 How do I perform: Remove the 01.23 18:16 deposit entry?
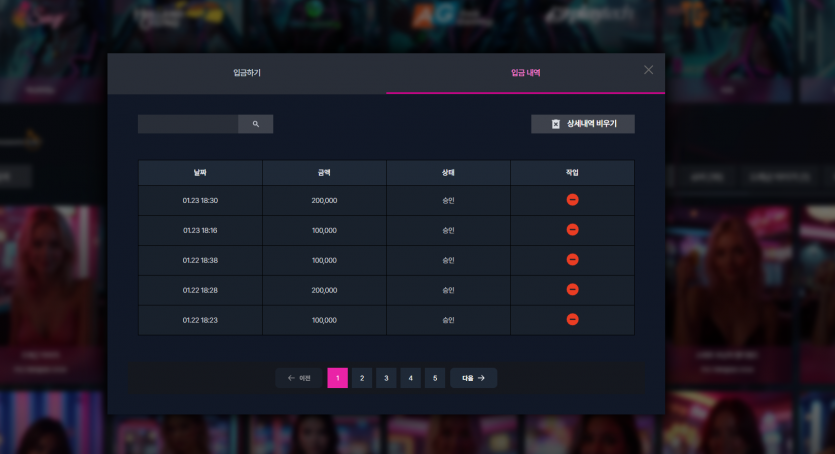click(572, 229)
